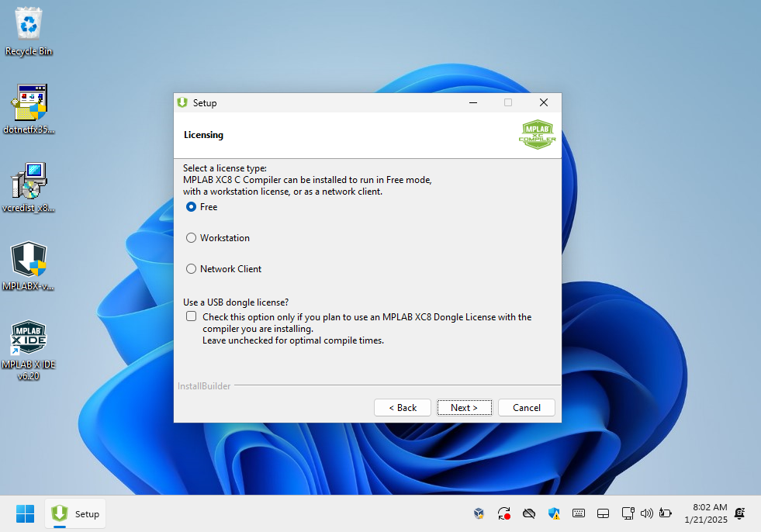Go back with the < Back button

click(x=403, y=408)
